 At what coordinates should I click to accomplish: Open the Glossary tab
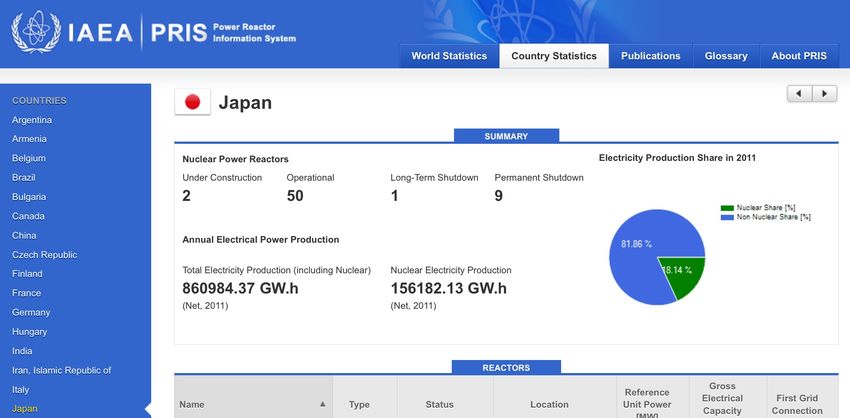coord(726,56)
